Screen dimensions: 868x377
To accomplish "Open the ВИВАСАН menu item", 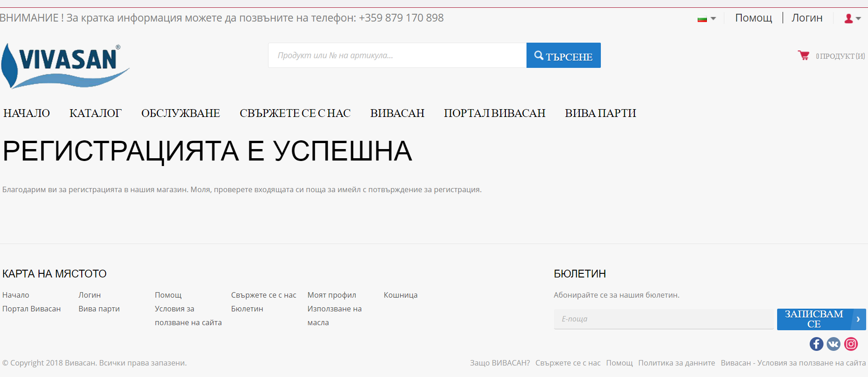I will tap(397, 113).
